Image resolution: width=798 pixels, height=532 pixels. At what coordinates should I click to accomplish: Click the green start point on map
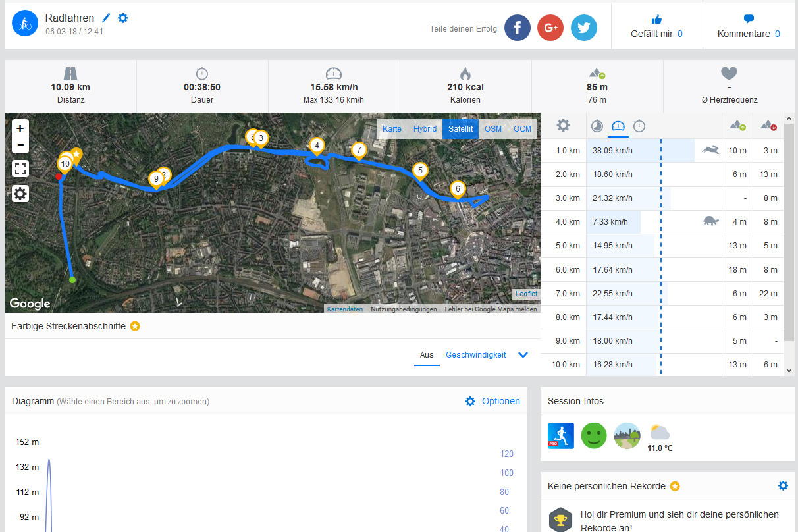point(72,280)
